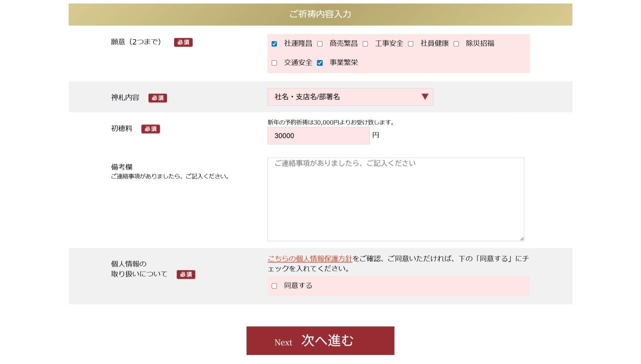Check the 商売繁昌 checkbox
The height and width of the screenshot is (364, 641).
pyautogui.click(x=320, y=44)
